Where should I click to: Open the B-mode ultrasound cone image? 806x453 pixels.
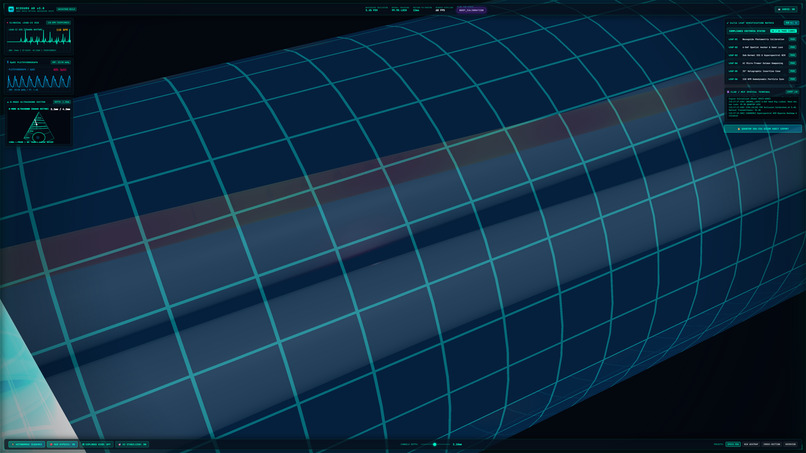(x=39, y=127)
